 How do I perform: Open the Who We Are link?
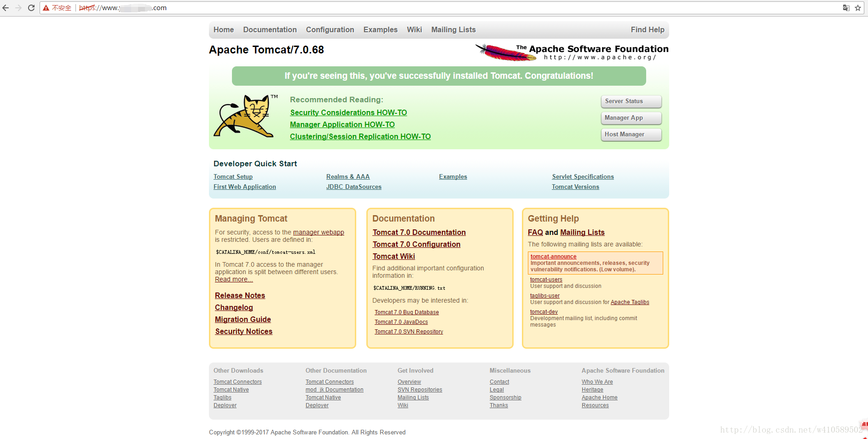coord(597,382)
